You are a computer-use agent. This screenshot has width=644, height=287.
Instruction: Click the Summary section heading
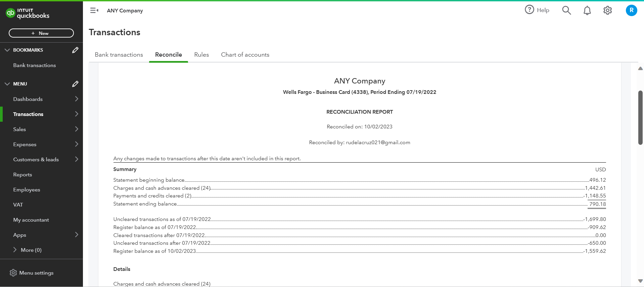pyautogui.click(x=125, y=169)
